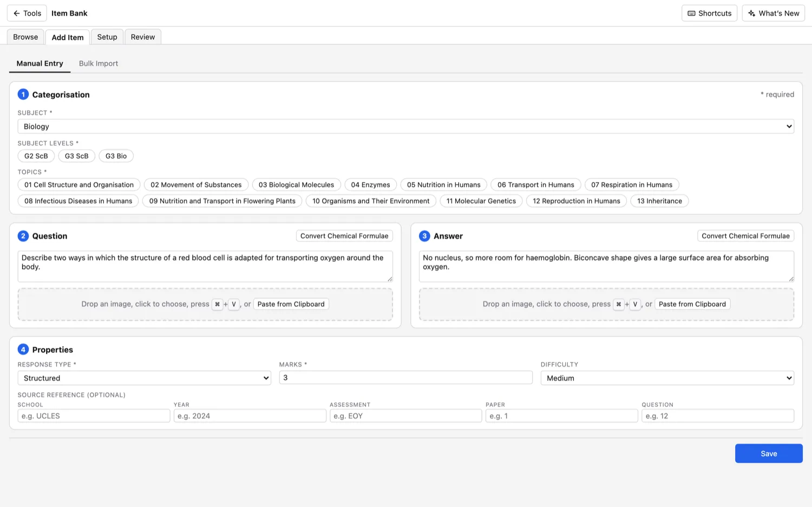Focus the Marks field
Screen dimensions: 812x507
click(x=405, y=377)
